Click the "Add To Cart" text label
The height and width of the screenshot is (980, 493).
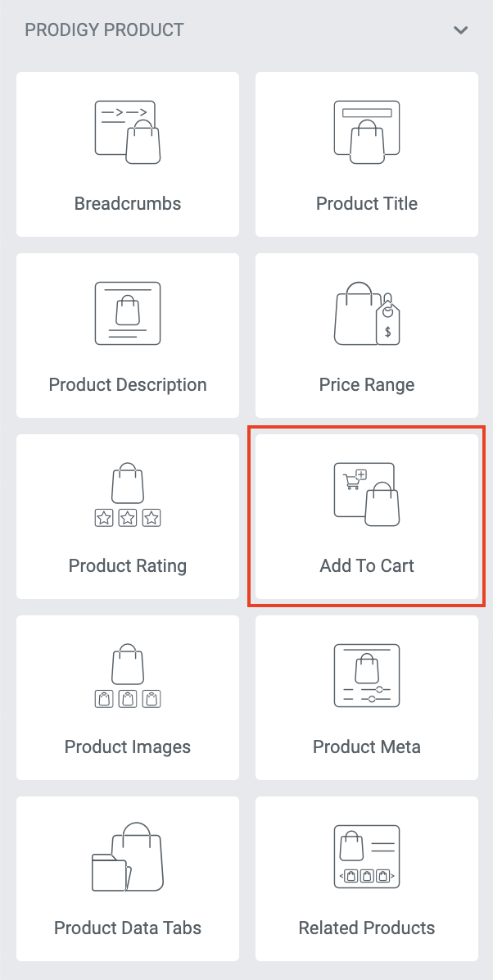[367, 565]
